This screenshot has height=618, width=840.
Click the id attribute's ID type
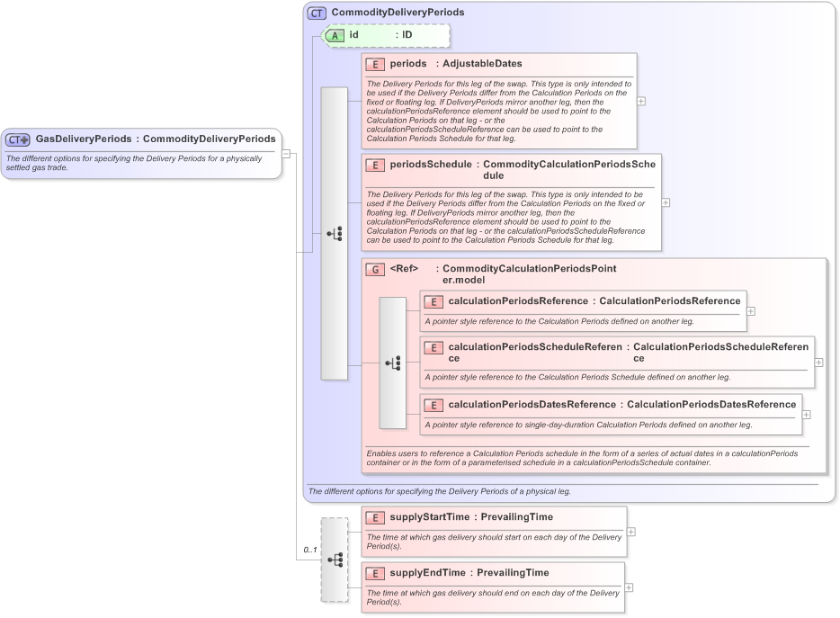[407, 35]
